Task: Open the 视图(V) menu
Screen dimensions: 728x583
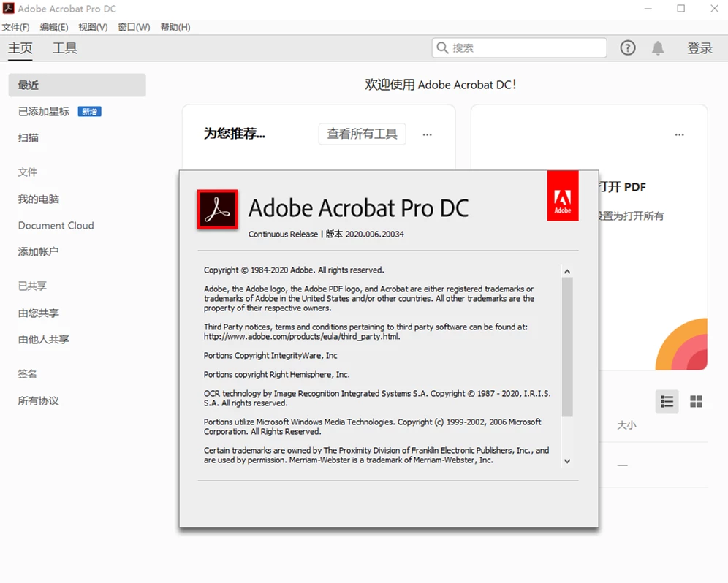Action: point(93,27)
